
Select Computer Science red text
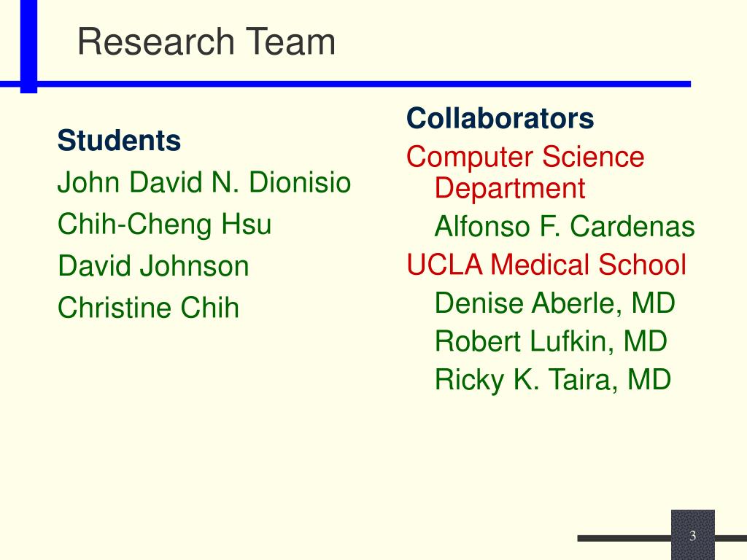[525, 157]
